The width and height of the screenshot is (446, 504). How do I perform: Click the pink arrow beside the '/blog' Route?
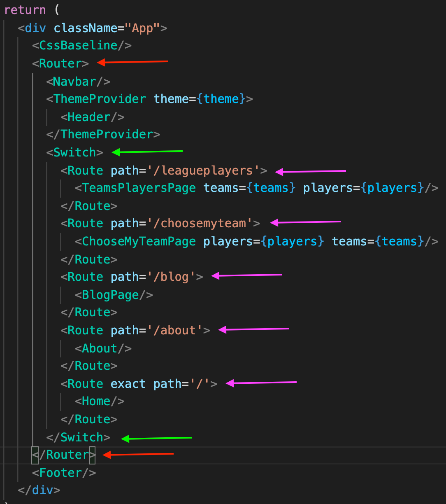247,276
